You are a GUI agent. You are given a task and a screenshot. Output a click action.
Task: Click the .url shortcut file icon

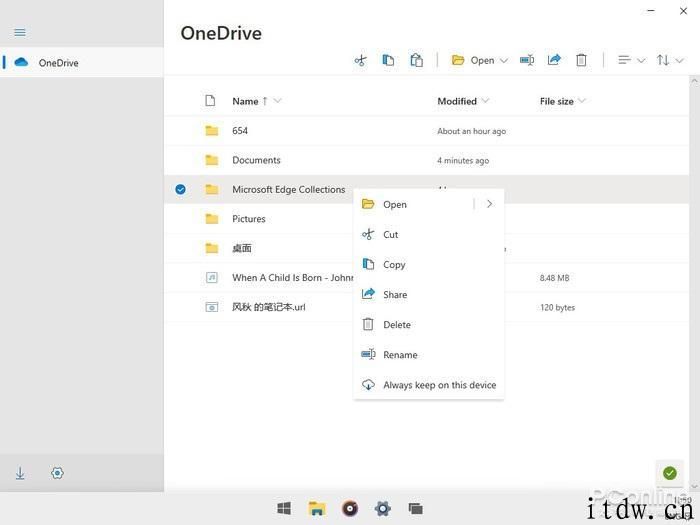click(x=212, y=307)
